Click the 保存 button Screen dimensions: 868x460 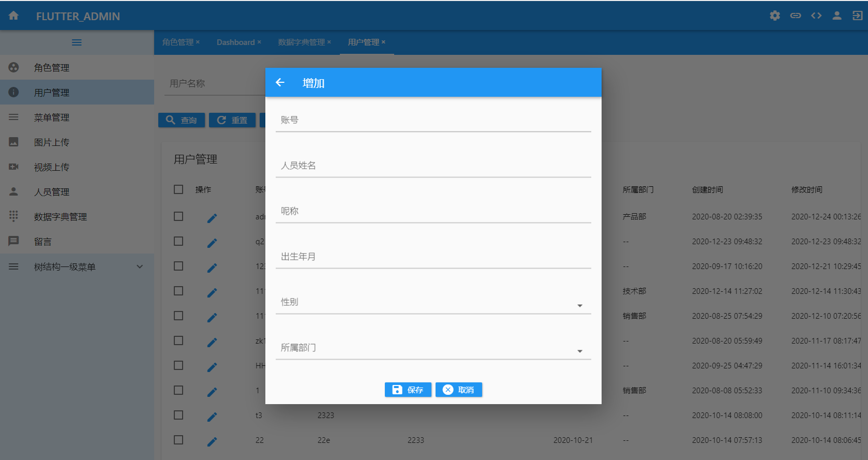408,390
